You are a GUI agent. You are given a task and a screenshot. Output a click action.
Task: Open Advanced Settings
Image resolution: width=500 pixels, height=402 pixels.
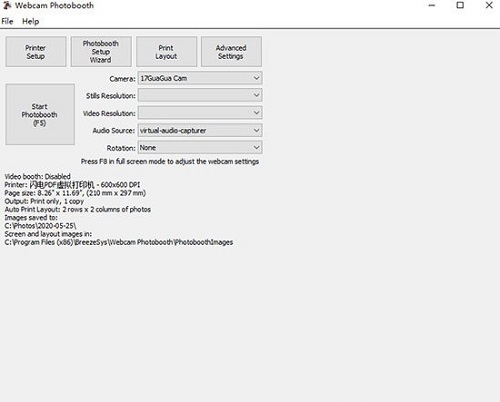[x=231, y=52]
